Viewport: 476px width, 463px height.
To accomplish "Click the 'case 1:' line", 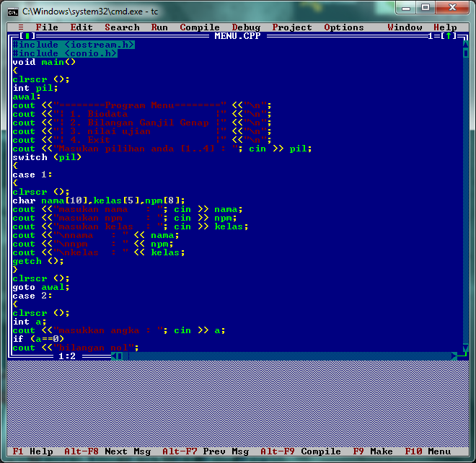I will [x=32, y=175].
